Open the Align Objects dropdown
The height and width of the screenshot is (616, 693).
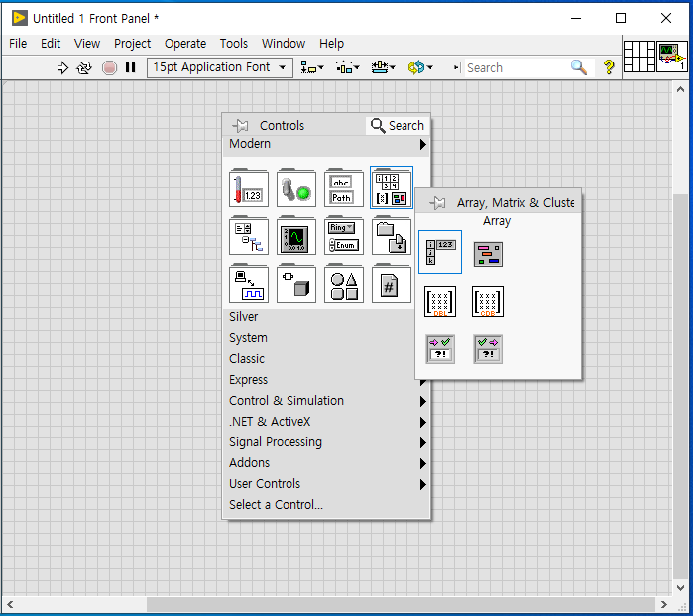[x=312, y=67]
